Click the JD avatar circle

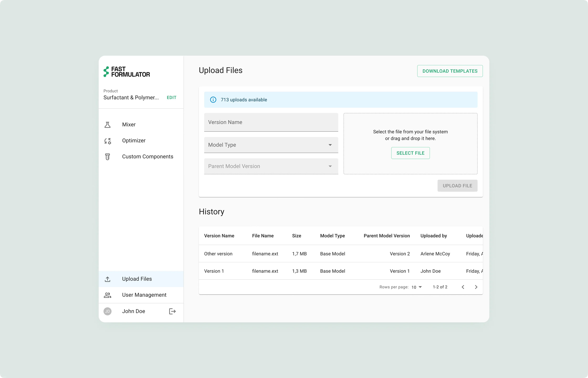(107, 311)
